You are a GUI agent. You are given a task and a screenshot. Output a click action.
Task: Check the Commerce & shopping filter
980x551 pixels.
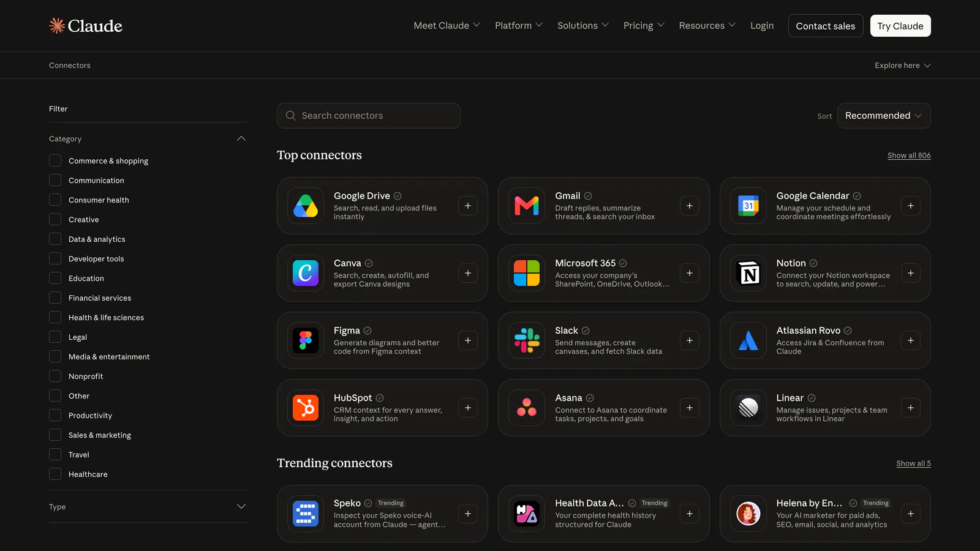pyautogui.click(x=55, y=160)
